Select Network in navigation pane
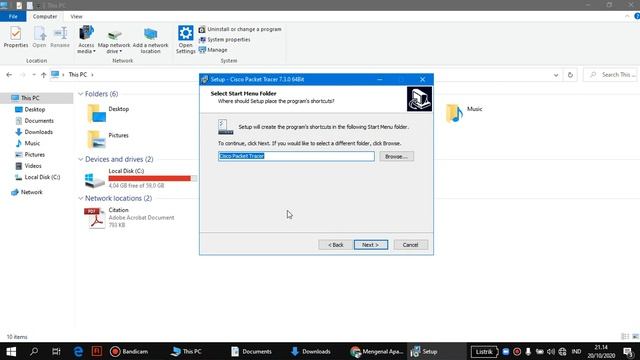The width and height of the screenshot is (640, 360). click(x=31, y=192)
